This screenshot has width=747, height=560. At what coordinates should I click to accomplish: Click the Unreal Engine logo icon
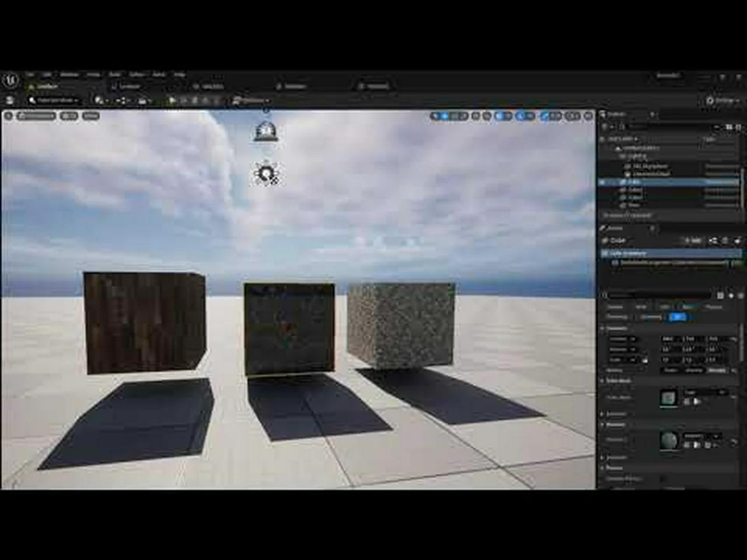click(10, 80)
